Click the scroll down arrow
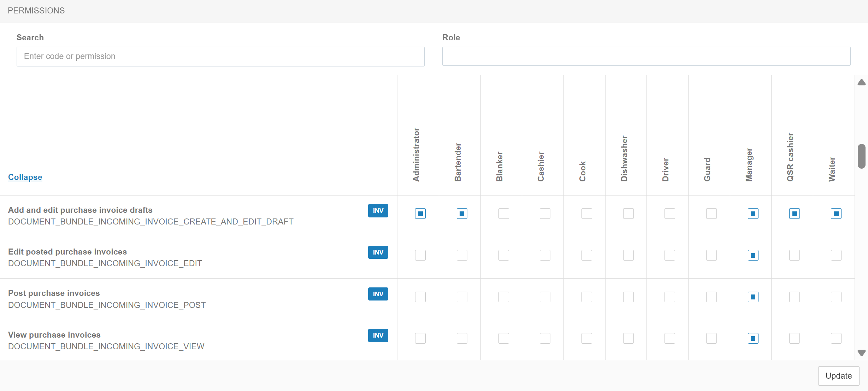The image size is (868, 391). (861, 353)
